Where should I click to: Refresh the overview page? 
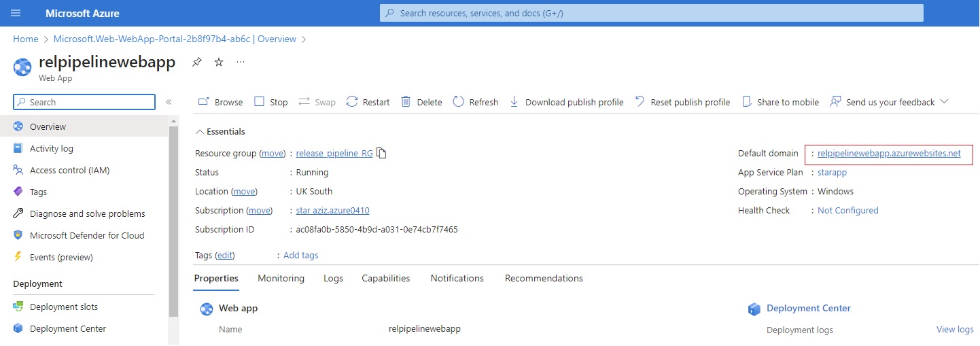(x=476, y=102)
